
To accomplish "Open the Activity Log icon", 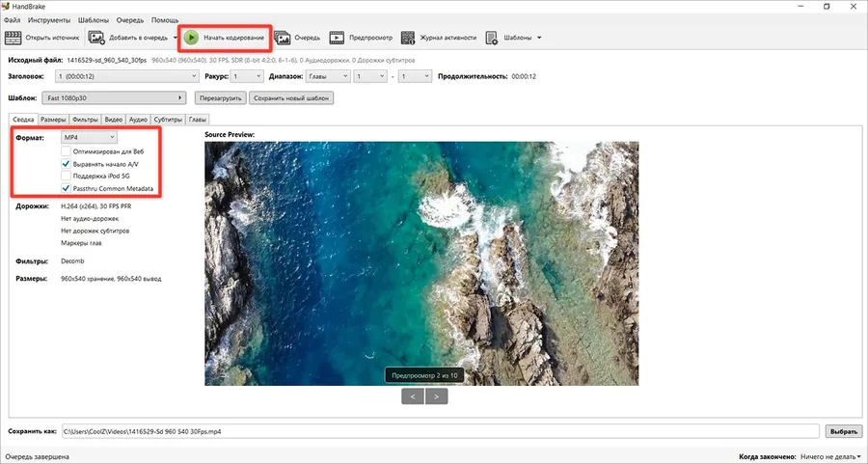I will pos(408,38).
